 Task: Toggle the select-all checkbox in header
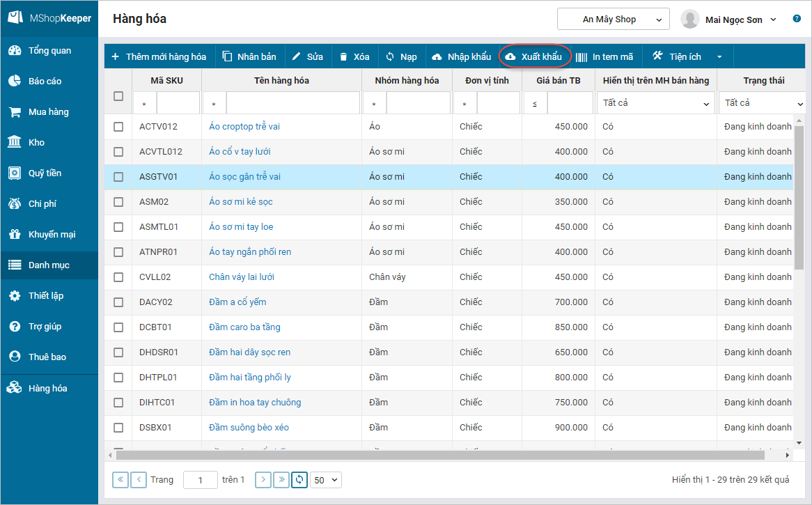coord(118,96)
